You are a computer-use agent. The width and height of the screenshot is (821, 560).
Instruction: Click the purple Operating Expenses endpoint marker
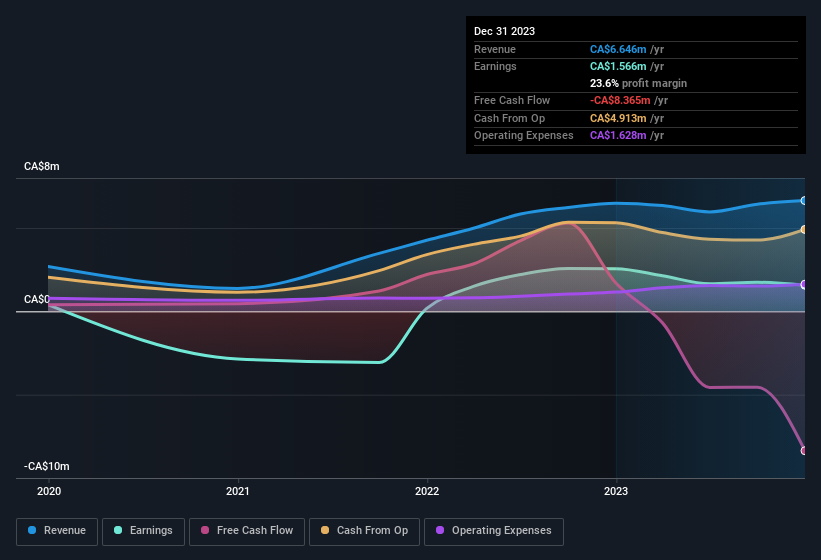click(804, 285)
